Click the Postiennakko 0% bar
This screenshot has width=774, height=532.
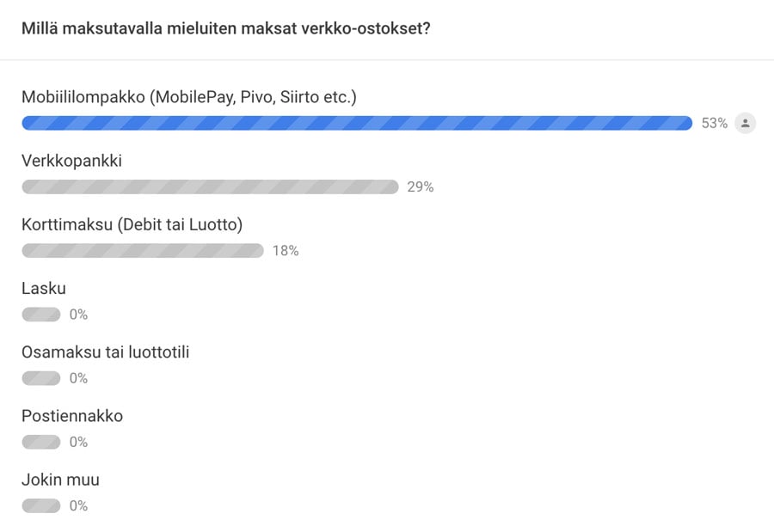(x=41, y=442)
